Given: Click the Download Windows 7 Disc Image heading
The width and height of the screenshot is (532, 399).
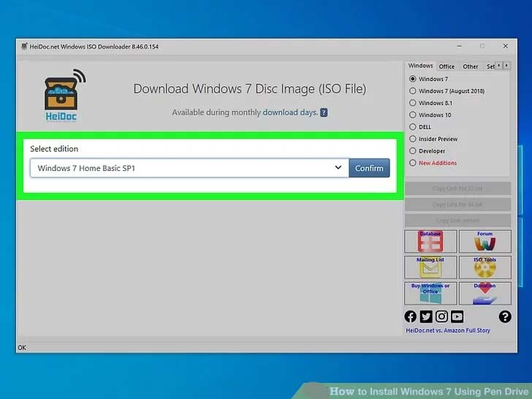Looking at the screenshot, I should tap(250, 89).
